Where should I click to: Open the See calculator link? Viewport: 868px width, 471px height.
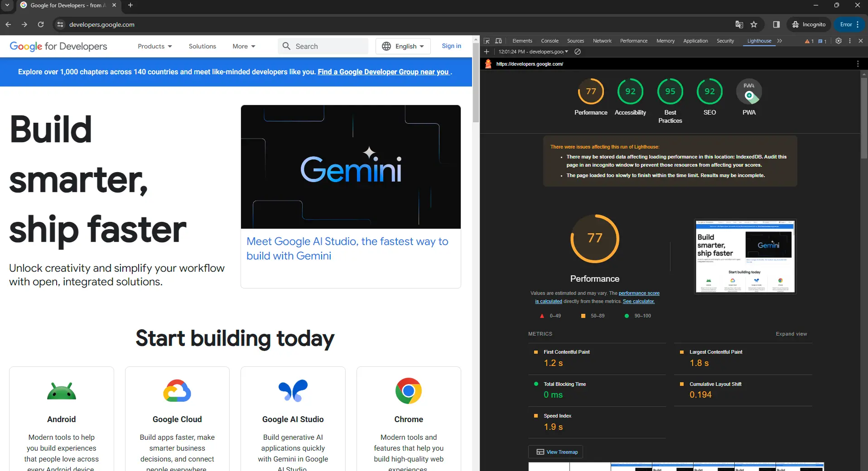[638, 301]
